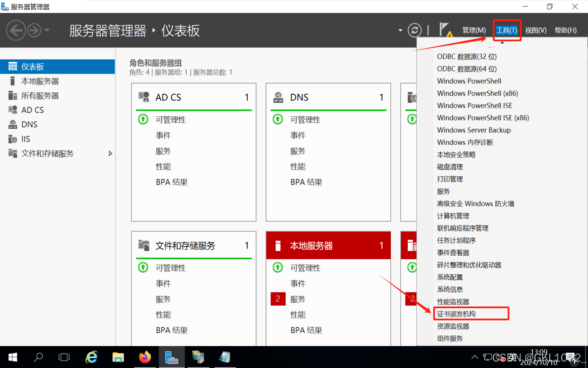Open 性能 in the DNS tile
Viewport: 588px width, 368px height.
click(298, 166)
